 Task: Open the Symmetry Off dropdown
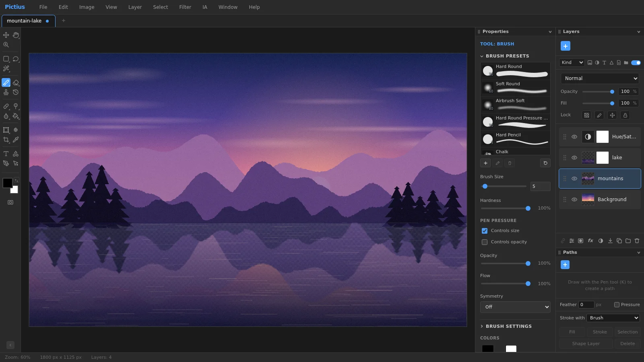click(515, 307)
